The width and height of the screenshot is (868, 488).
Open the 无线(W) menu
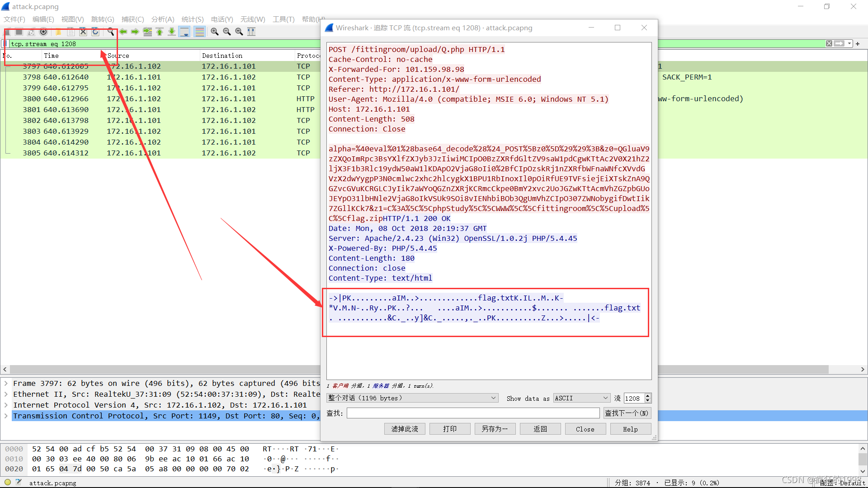click(253, 19)
